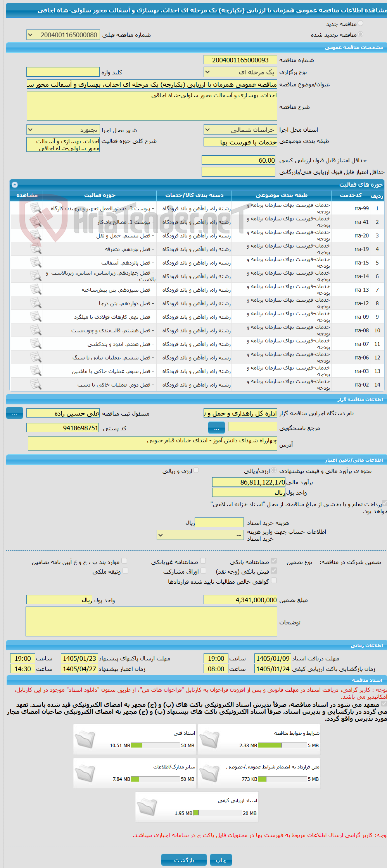The image size is (387, 868).
Task: Open view icon for row rra-41
Action: tap(36, 222)
